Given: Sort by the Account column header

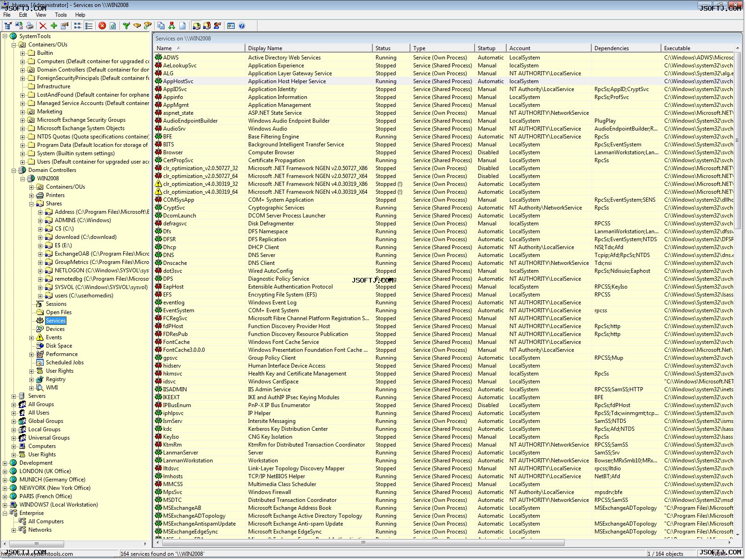Looking at the screenshot, I should pyautogui.click(x=549, y=48).
